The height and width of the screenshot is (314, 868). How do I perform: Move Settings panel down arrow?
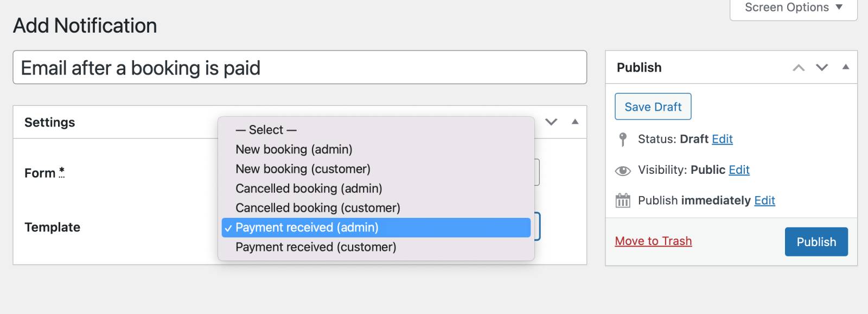click(x=551, y=122)
